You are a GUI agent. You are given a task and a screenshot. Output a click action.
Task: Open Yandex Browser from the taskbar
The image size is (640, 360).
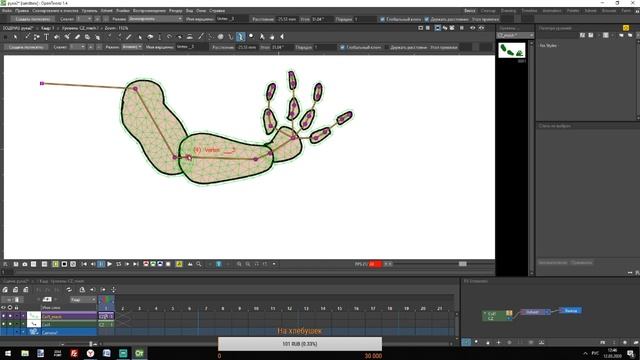[x=90, y=353]
